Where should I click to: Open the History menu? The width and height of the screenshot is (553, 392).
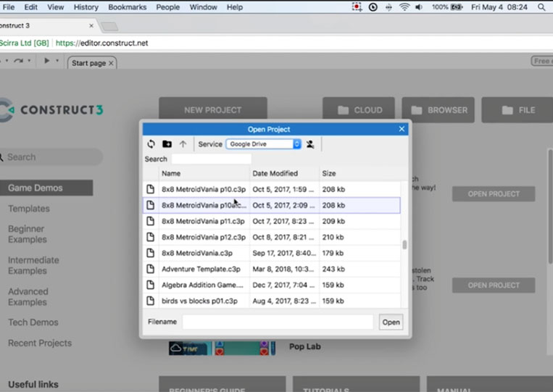coord(86,7)
